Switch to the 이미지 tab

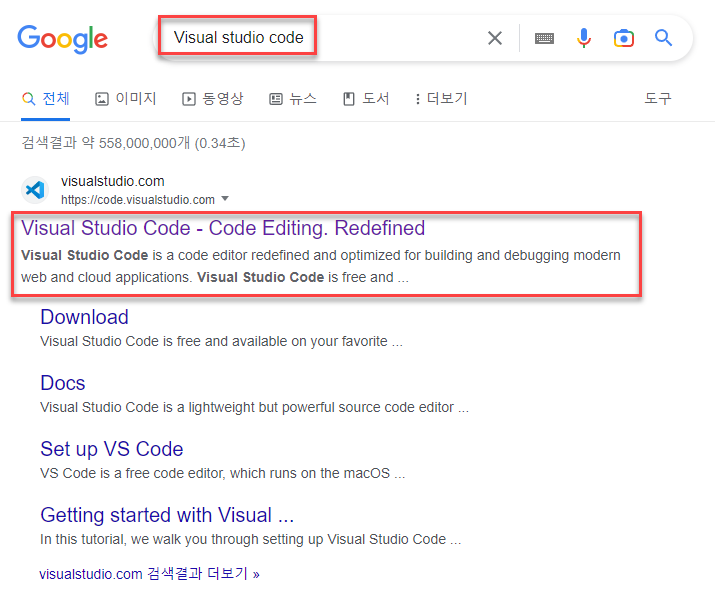[x=125, y=99]
